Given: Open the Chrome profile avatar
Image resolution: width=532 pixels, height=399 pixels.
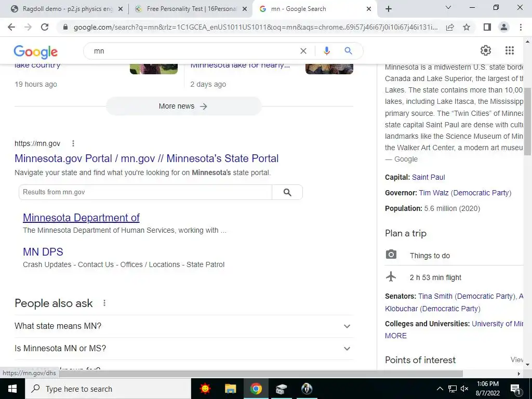Looking at the screenshot, I should (504, 27).
